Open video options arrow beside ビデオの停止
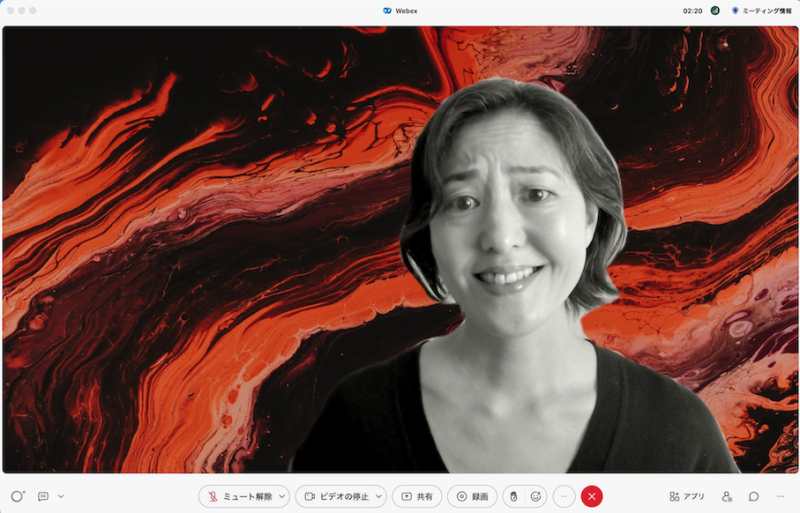This screenshot has height=513, width=800. point(379,496)
